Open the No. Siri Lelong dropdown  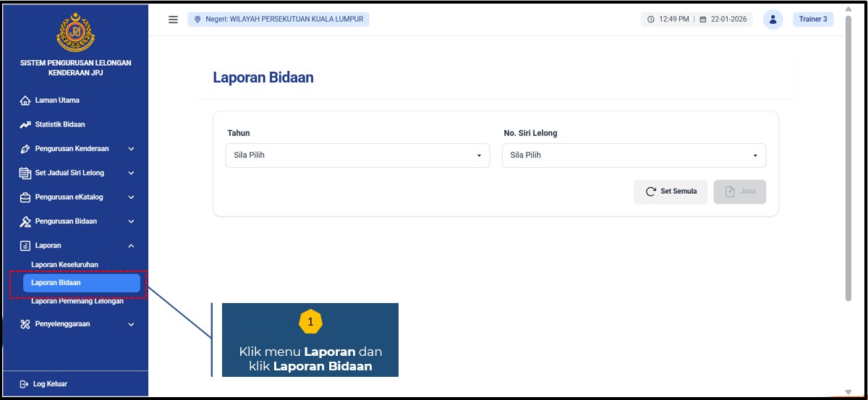point(634,156)
